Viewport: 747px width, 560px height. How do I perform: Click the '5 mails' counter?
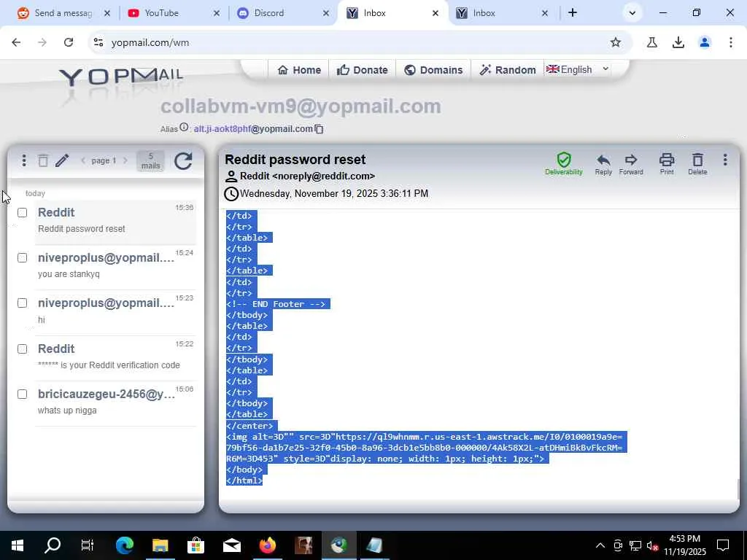(x=150, y=161)
